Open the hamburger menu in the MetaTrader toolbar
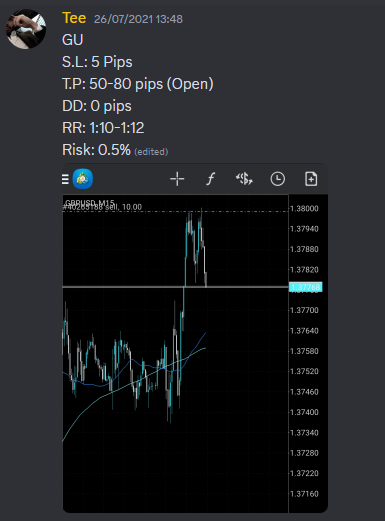The height and width of the screenshot is (521, 385). click(65, 179)
